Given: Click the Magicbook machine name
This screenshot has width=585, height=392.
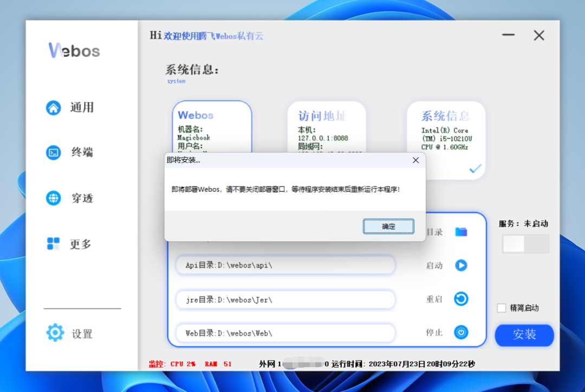Looking at the screenshot, I should pyautogui.click(x=193, y=138).
